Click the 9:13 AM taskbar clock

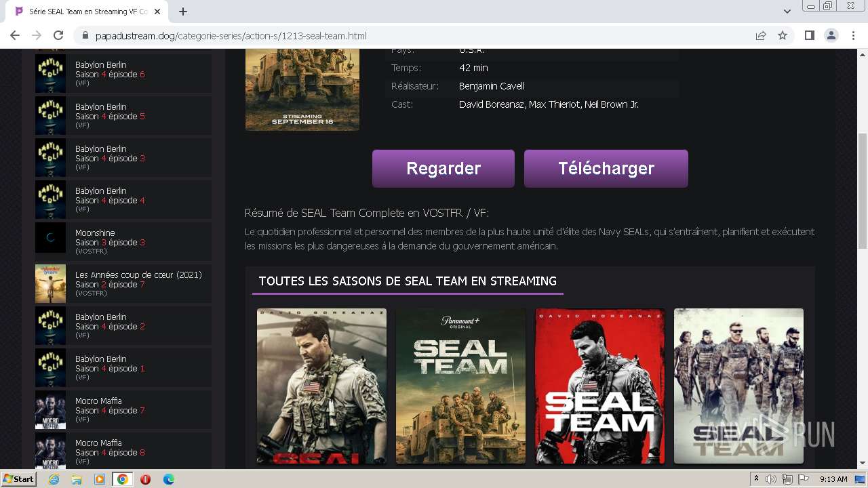(833, 479)
